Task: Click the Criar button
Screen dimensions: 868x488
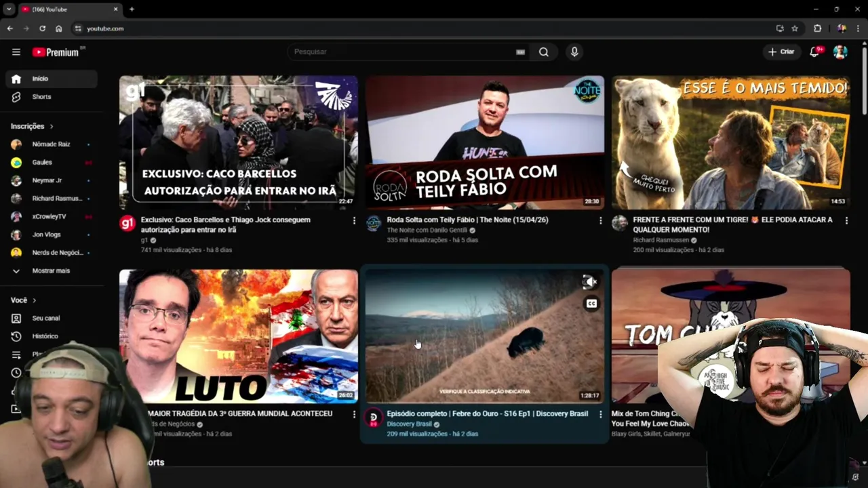Action: (x=781, y=52)
